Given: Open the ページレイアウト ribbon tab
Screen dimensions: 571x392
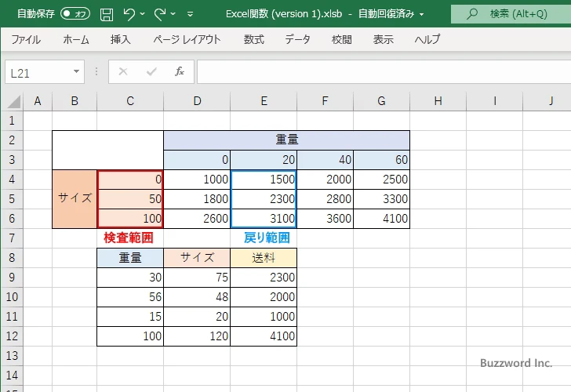Looking at the screenshot, I should 187,39.
